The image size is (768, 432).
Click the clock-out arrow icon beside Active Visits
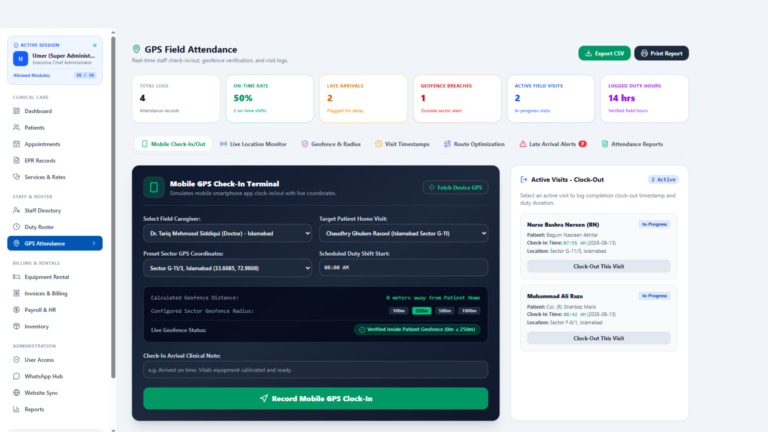pos(524,180)
